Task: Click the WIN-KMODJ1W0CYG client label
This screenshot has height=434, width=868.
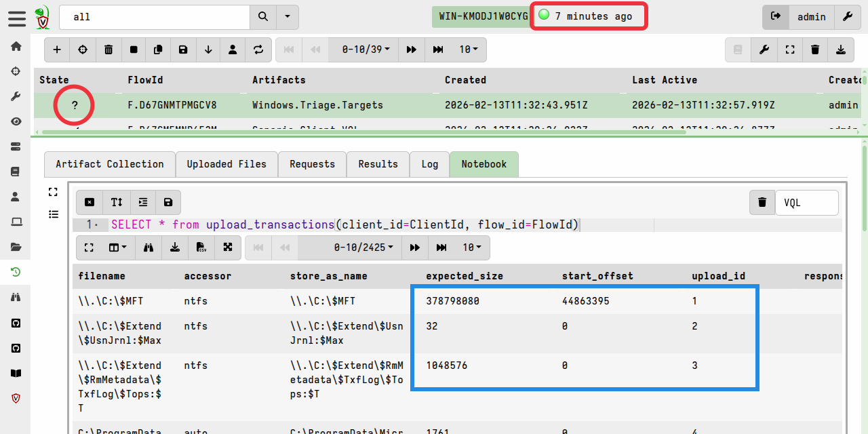Action: pyautogui.click(x=482, y=17)
